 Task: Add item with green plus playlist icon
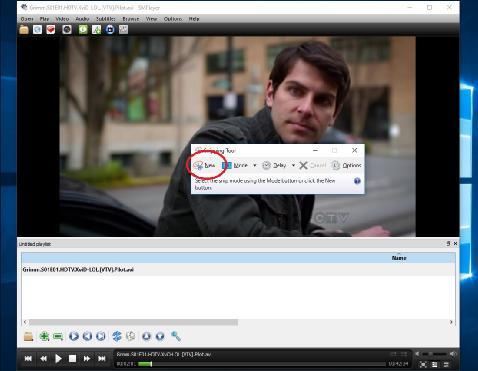(x=44, y=336)
